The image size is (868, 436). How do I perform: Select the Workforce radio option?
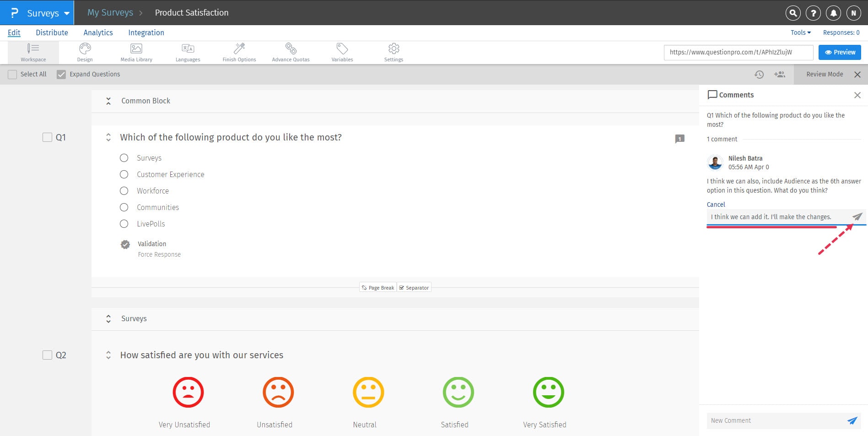(x=124, y=191)
